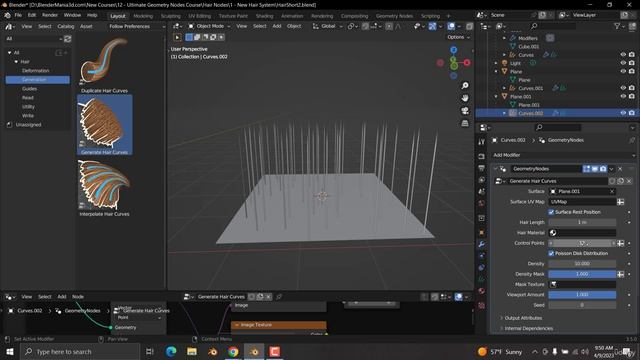Open the Output properties tab icon

coord(482,168)
